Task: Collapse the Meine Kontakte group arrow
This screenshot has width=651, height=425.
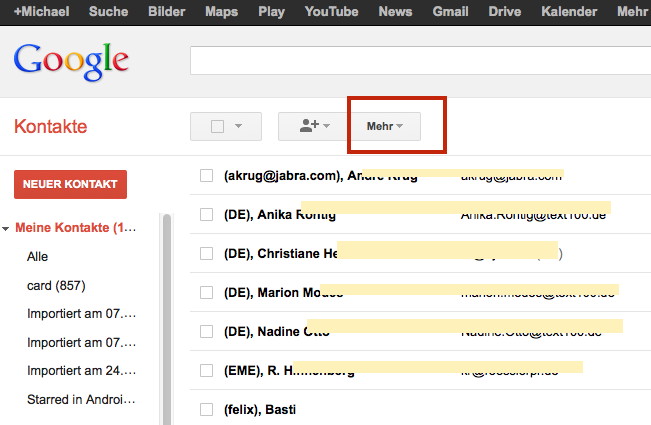Action: pos(6,228)
